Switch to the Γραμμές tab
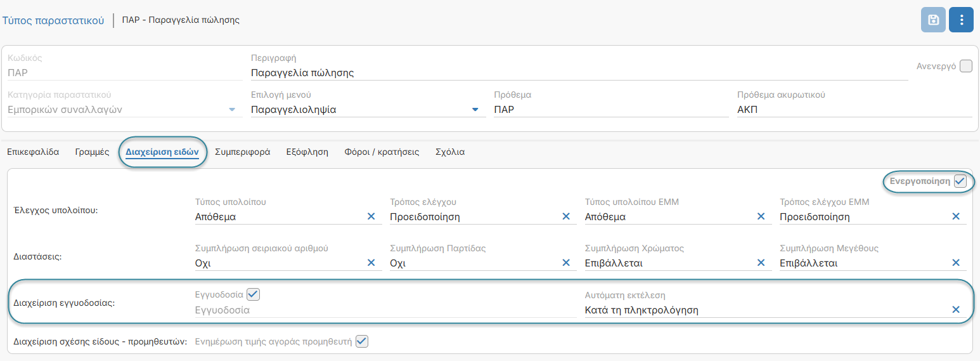Image resolution: width=980 pixels, height=361 pixels. click(x=92, y=152)
